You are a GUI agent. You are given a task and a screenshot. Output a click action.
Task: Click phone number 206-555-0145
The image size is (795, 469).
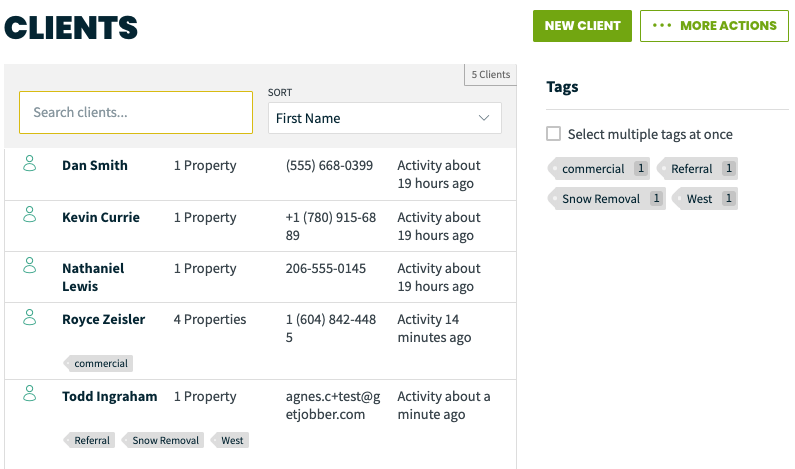(x=326, y=268)
